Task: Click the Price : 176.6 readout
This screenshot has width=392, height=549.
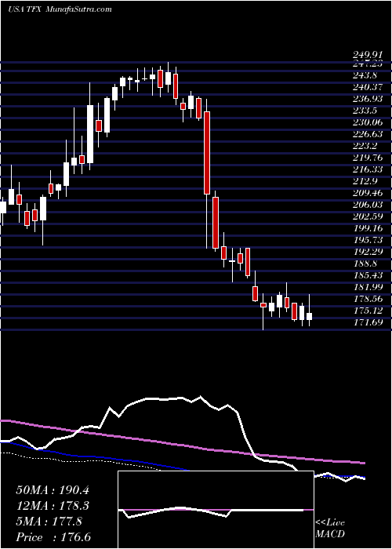Action: [x=53, y=537]
